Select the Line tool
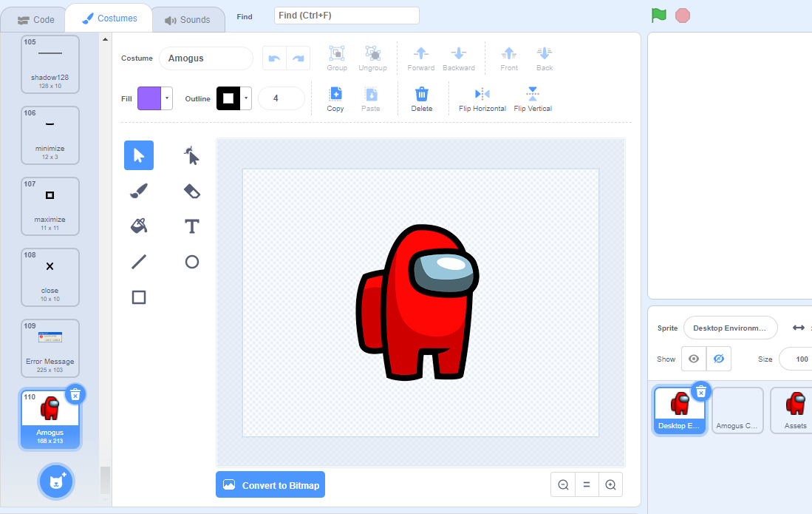 tap(139, 262)
